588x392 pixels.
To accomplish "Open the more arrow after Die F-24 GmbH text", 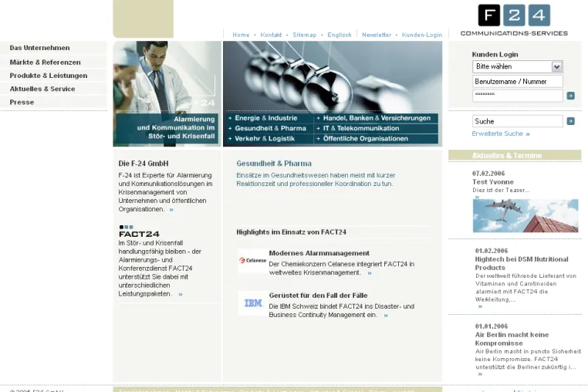I will [171, 210].
